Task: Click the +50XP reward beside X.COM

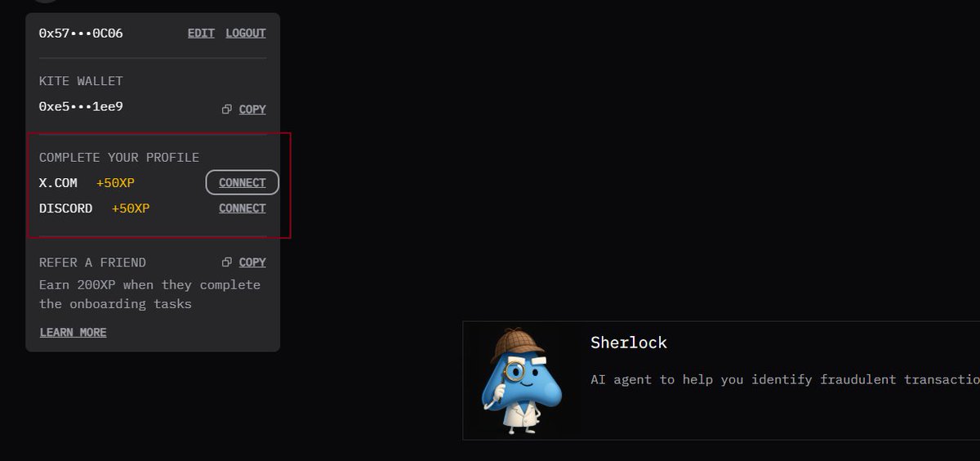Action: [115, 183]
